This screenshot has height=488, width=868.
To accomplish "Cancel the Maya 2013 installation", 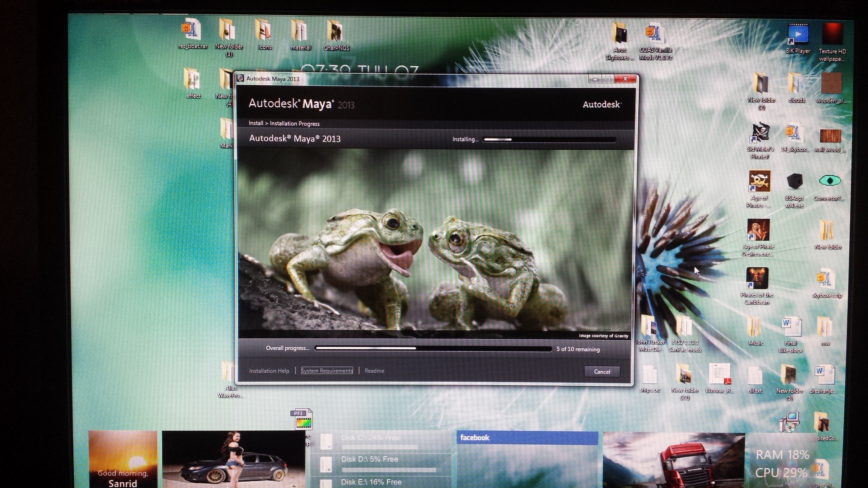I will pos(601,372).
